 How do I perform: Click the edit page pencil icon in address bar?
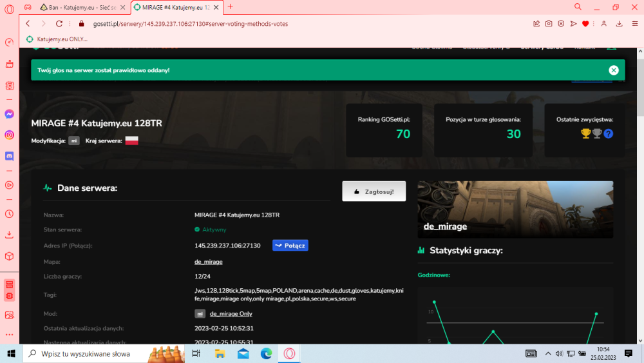click(x=536, y=24)
